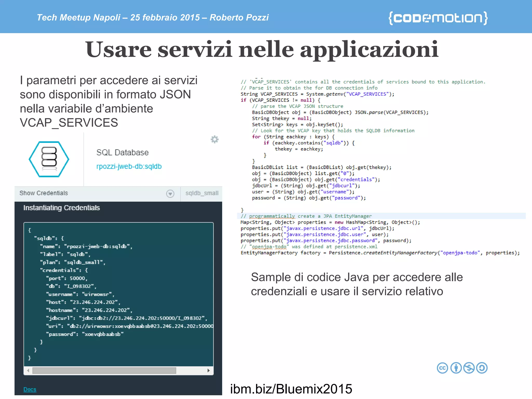This screenshot has height=399, width=532.
Task: Open the Docs link
Action: 30,389
